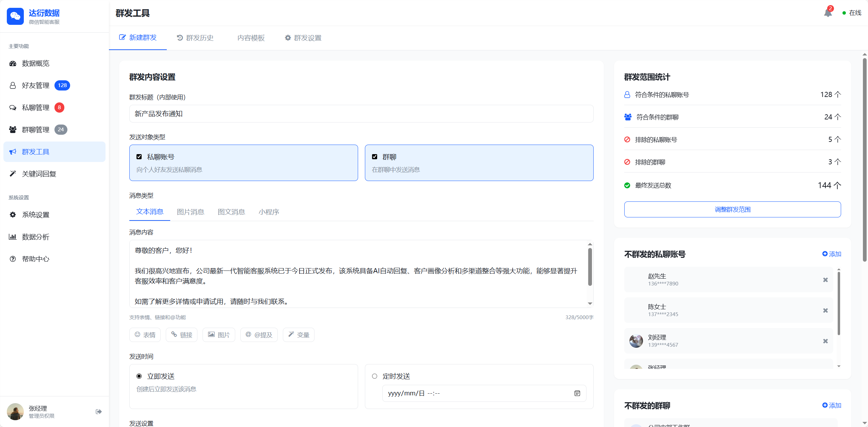Click the 变量 variable insert icon
This screenshot has width=868, height=427.
(298, 335)
